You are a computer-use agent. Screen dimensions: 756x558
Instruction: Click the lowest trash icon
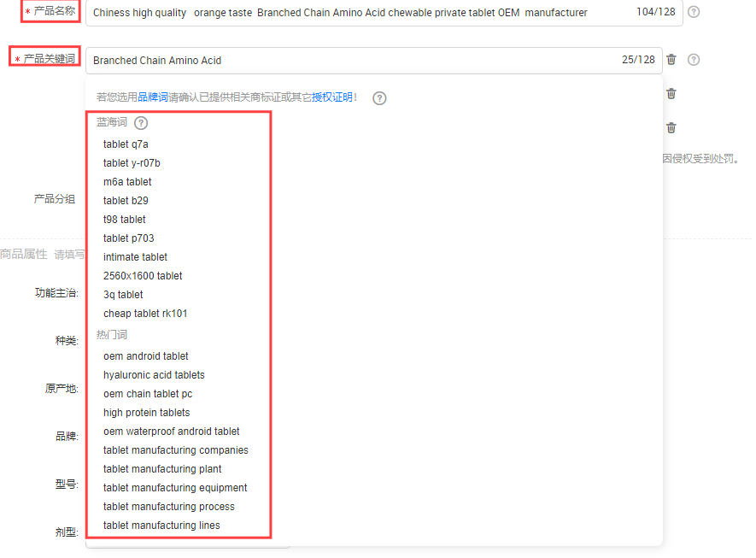click(671, 128)
